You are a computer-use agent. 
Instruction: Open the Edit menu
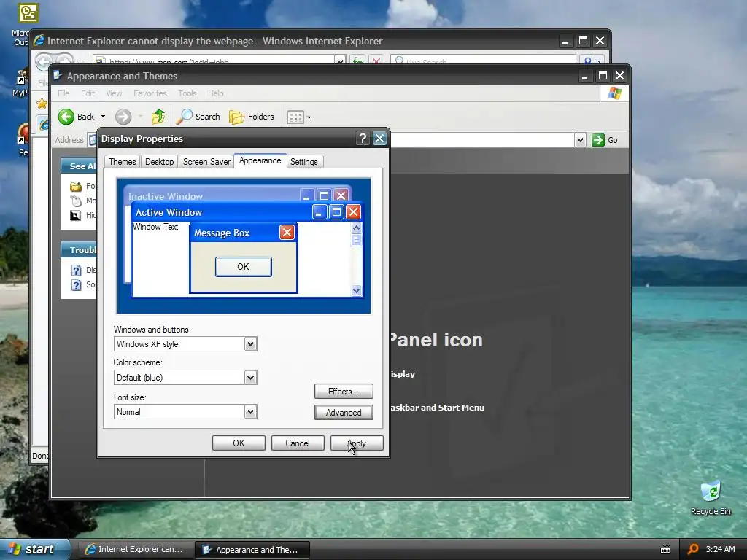click(x=88, y=93)
